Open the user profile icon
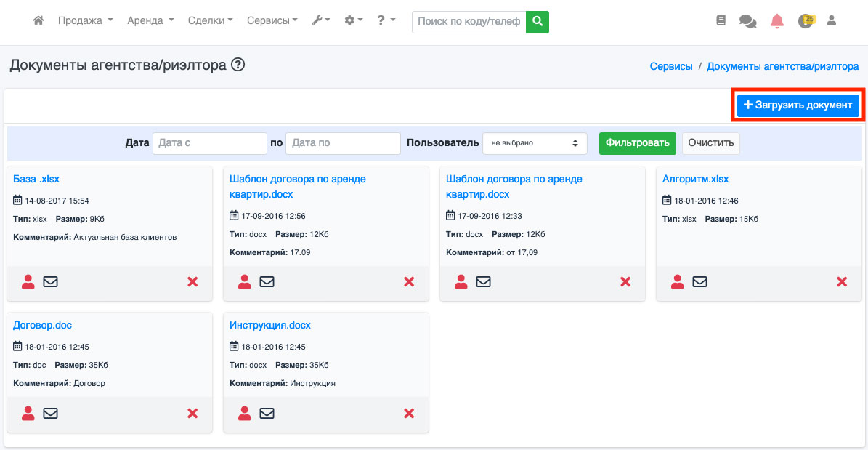This screenshot has height=450, width=868. tap(832, 21)
